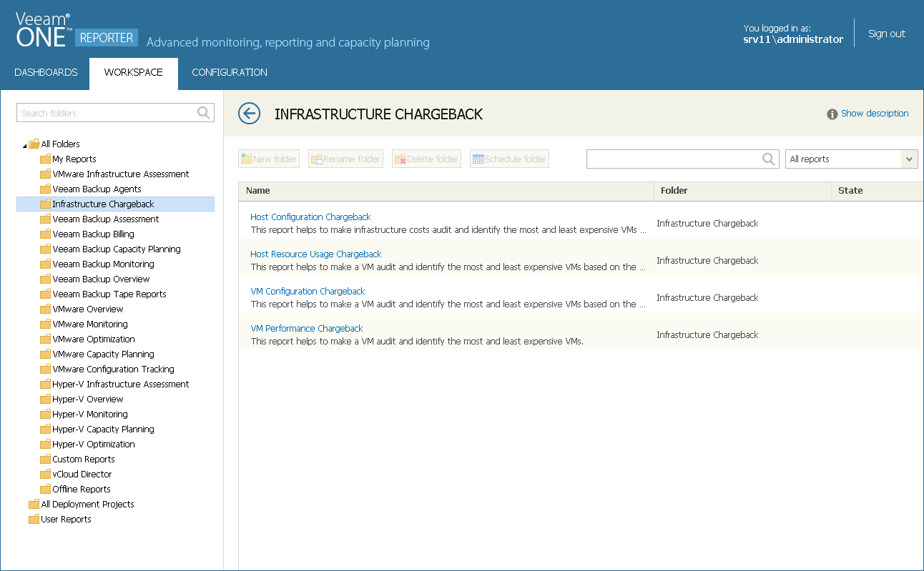Click the Rename folder button
The width and height of the screenshot is (924, 571).
pyautogui.click(x=345, y=159)
